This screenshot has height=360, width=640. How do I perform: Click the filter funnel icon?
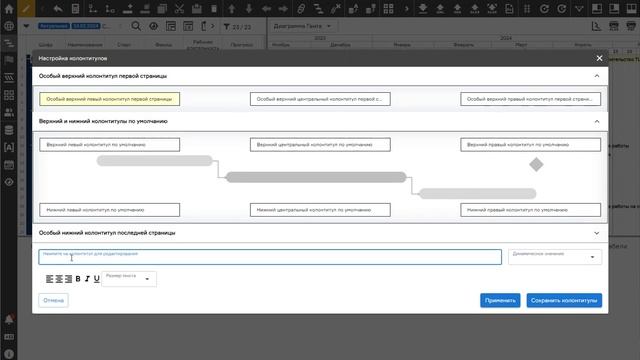(227, 27)
